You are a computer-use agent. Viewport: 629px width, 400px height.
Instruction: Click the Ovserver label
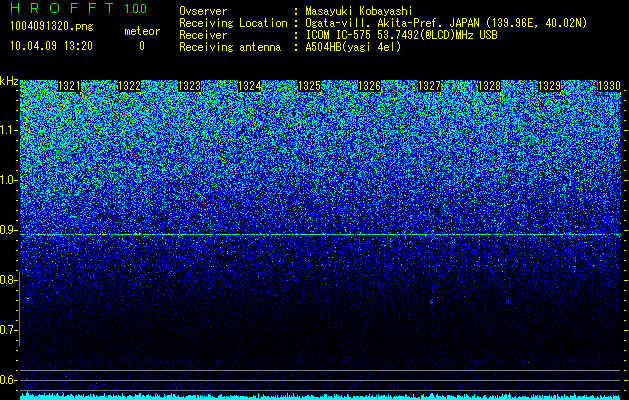point(203,11)
